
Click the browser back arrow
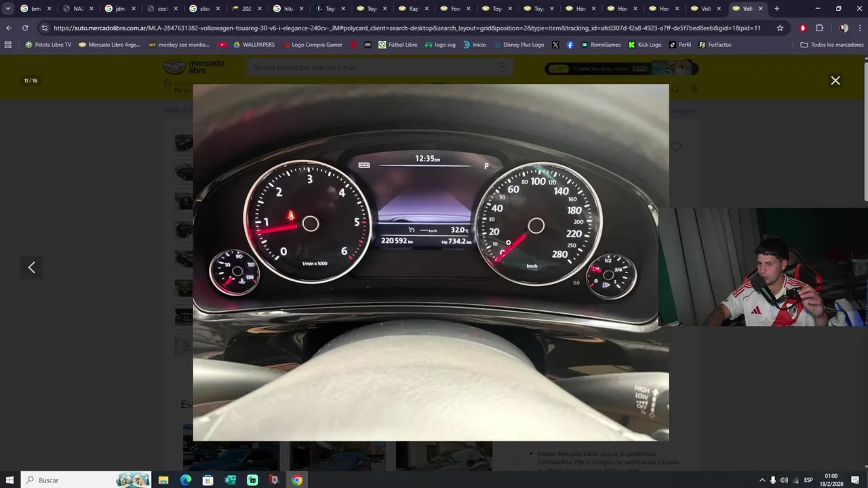click(8, 28)
